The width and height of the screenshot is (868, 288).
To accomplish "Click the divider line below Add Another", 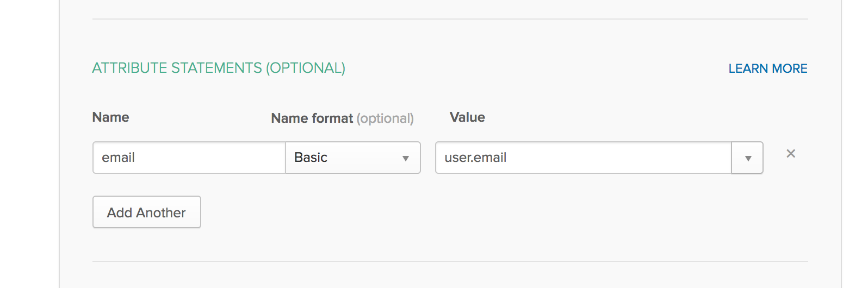I will coord(450,261).
